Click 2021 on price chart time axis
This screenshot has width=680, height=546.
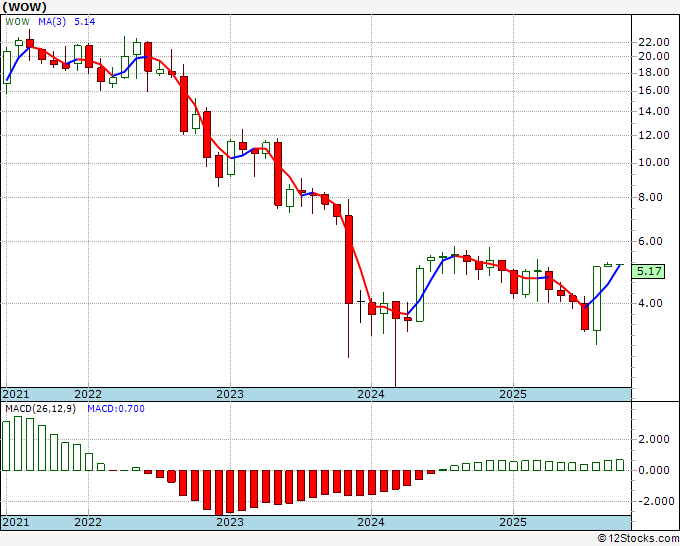[x=16, y=394]
